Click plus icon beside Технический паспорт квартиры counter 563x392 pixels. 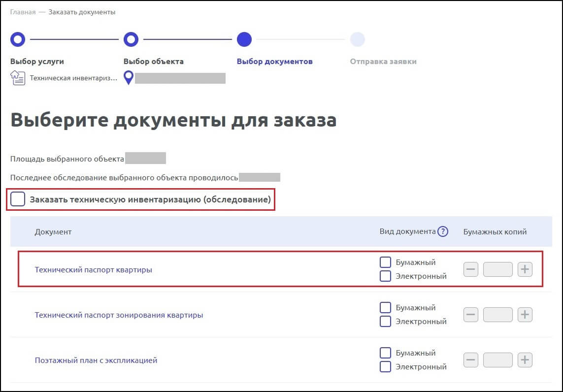point(525,269)
